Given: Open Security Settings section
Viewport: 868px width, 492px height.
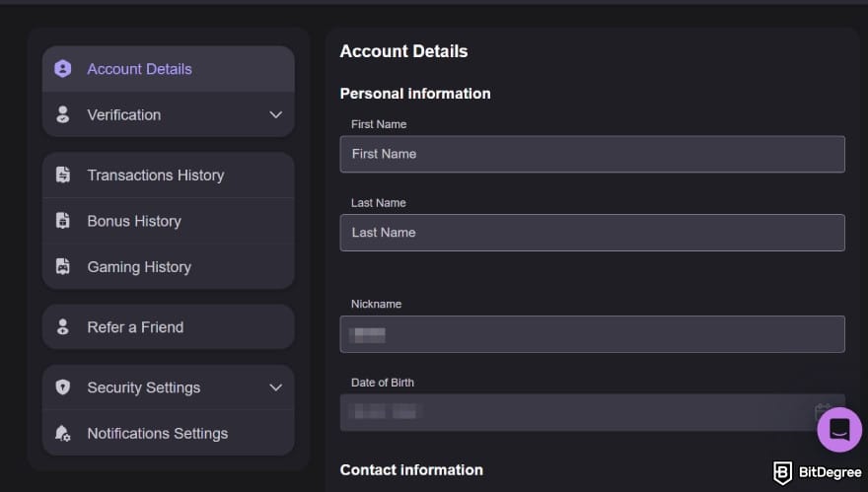Looking at the screenshot, I should [169, 387].
